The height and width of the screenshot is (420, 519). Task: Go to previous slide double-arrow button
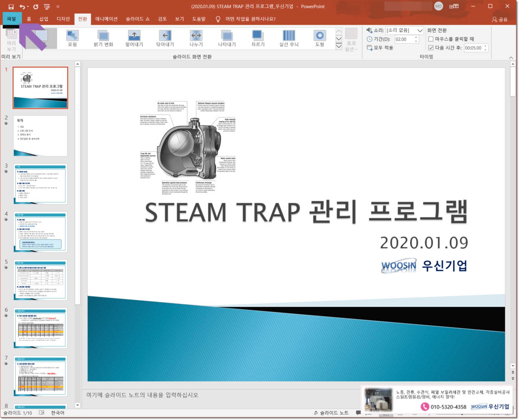click(513, 372)
